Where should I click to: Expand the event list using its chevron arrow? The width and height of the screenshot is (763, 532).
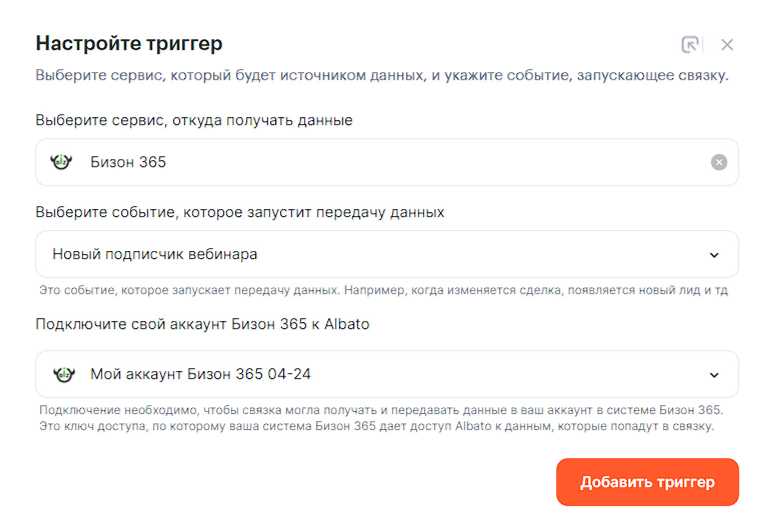click(x=714, y=255)
